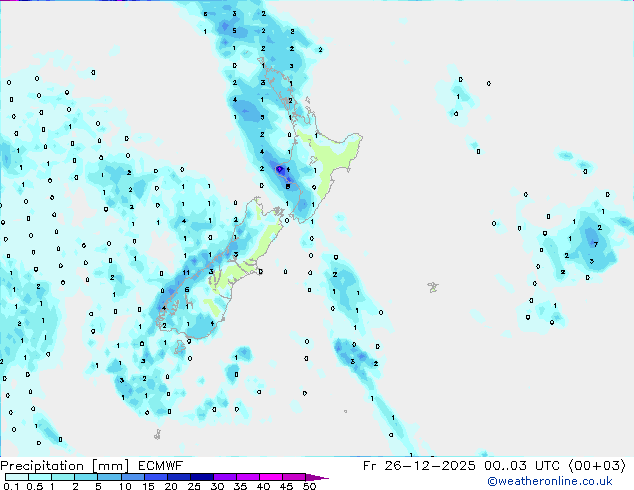Select the 35–40 mm legend color segment
Screen dimensions: 634x490
pyautogui.click(x=247, y=477)
